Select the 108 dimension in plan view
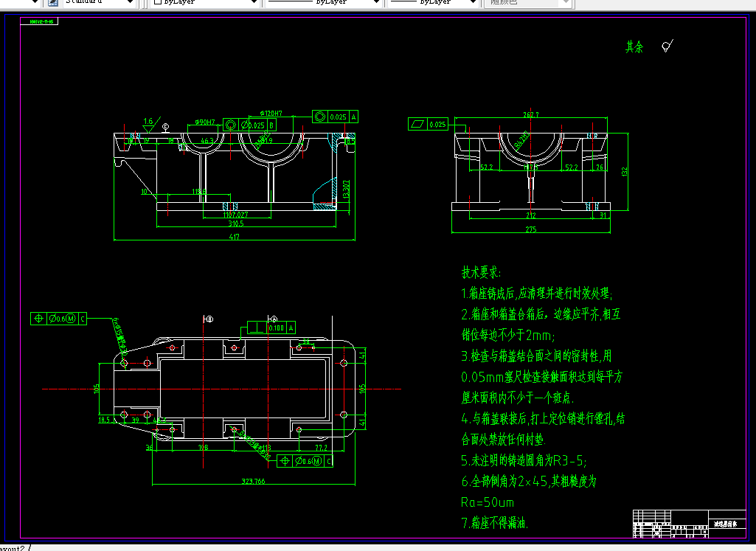This screenshot has width=756, height=551. [204, 447]
